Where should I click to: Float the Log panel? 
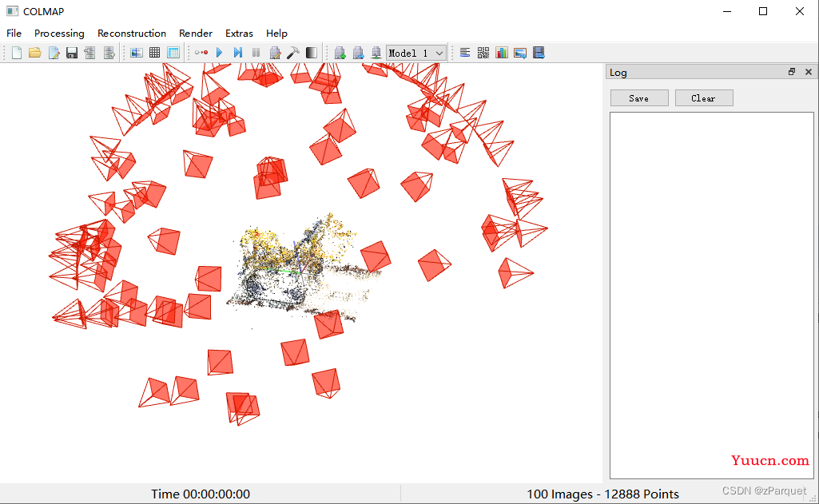pyautogui.click(x=792, y=72)
